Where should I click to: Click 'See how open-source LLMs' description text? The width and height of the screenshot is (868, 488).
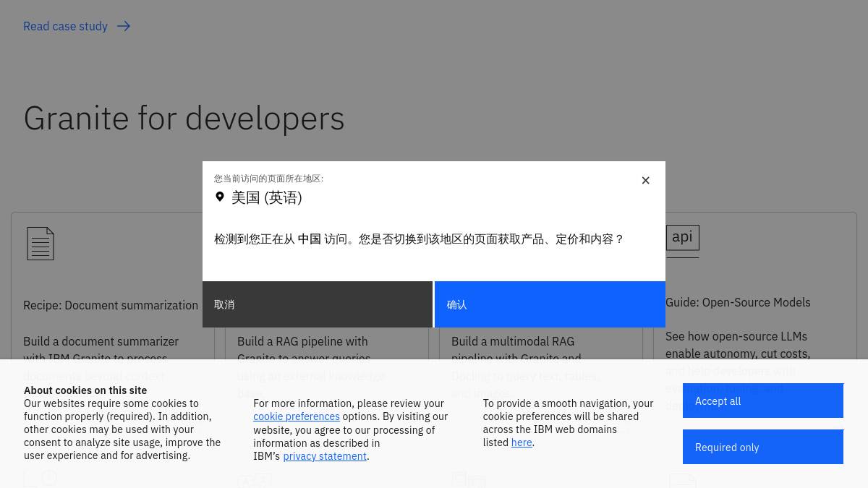tap(736, 336)
